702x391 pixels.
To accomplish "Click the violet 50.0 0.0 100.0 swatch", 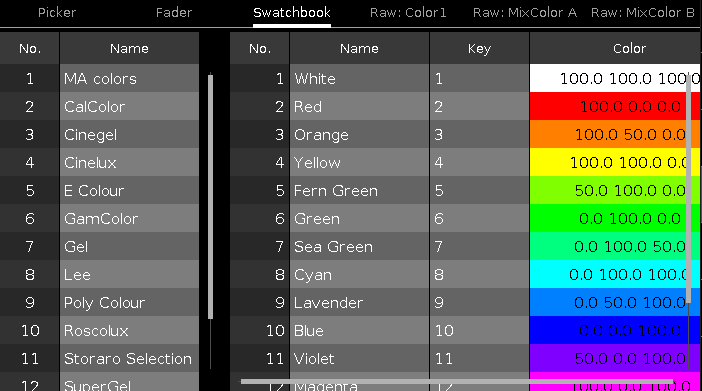I will coord(615,358).
